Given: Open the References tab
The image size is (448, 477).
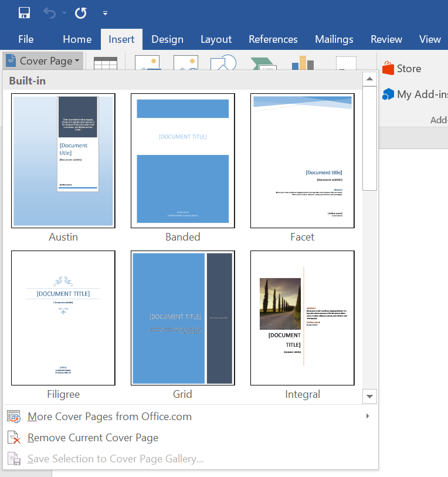Looking at the screenshot, I should pos(273,39).
